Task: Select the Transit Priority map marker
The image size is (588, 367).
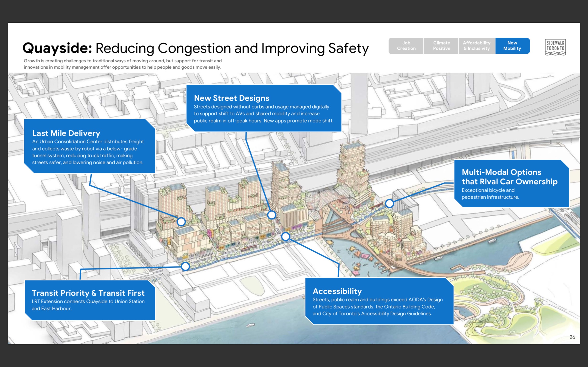Action: [x=185, y=266]
